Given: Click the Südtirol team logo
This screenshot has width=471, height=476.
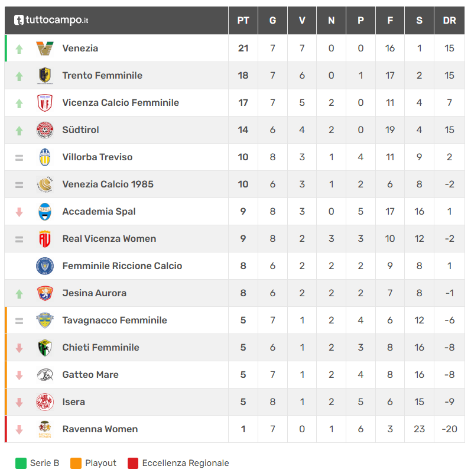Looking at the screenshot, I should coord(44,130).
